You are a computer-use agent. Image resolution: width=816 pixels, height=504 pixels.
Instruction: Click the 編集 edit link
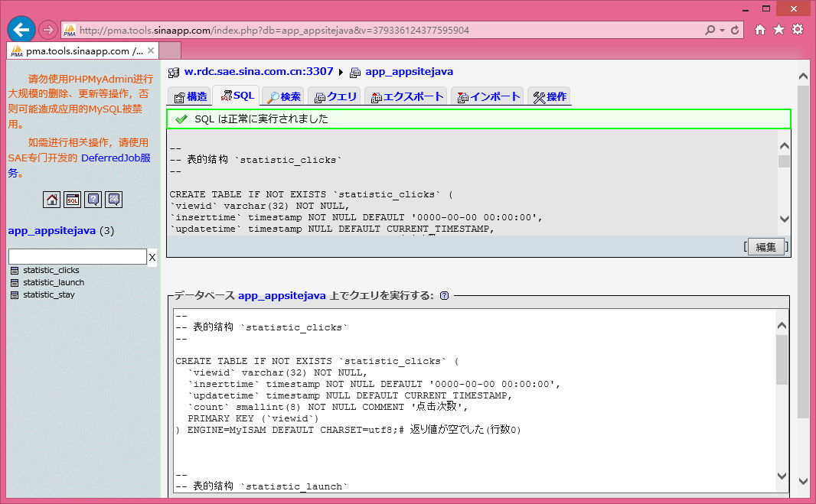pos(765,247)
